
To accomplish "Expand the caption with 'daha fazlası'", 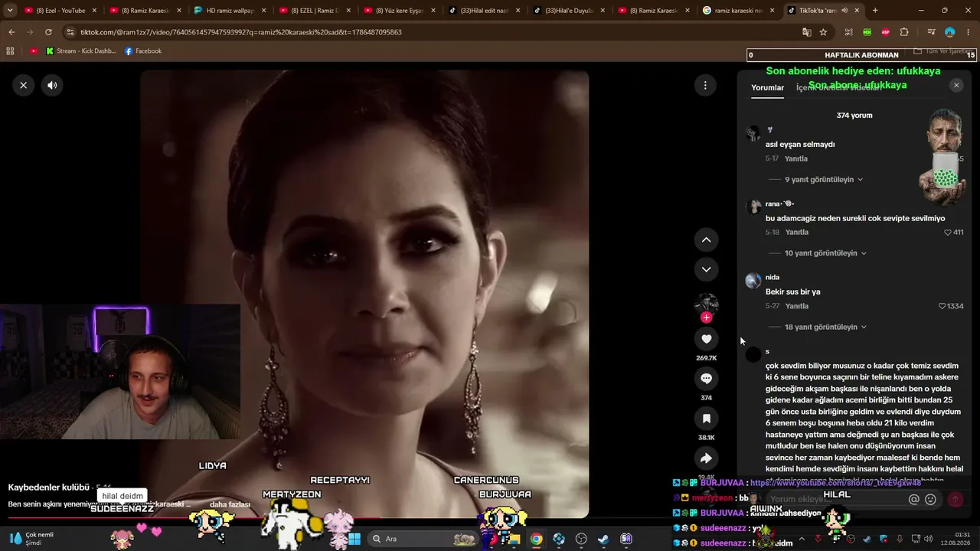I will tap(230, 504).
